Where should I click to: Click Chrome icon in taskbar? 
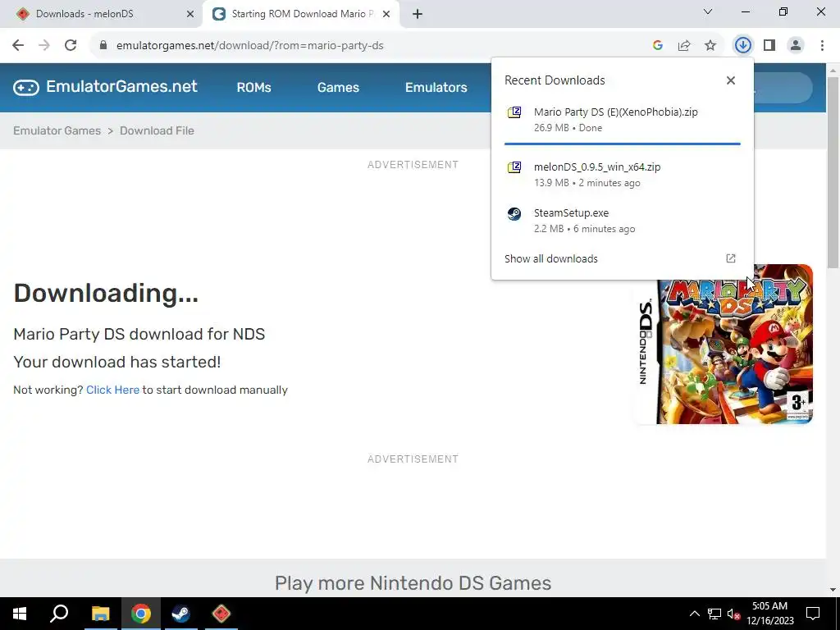click(140, 614)
